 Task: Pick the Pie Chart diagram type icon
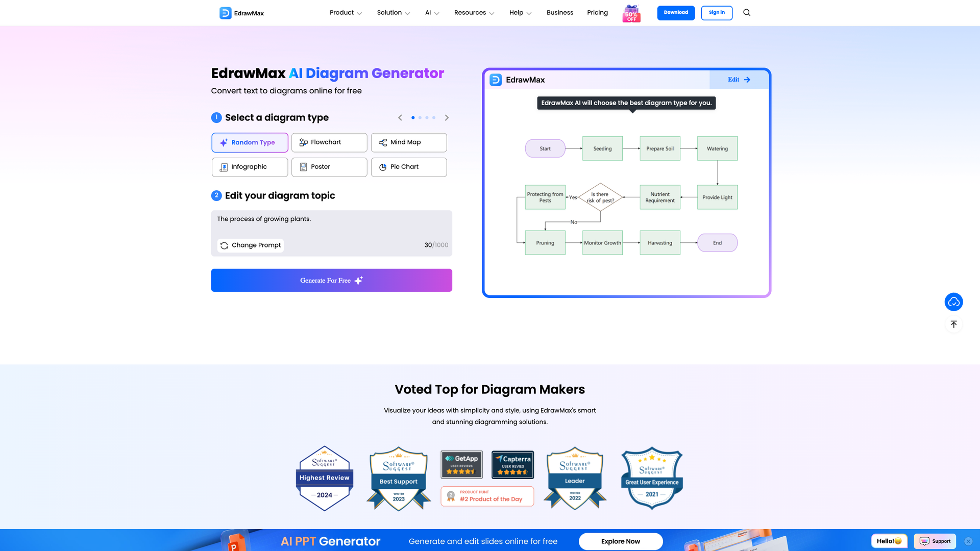[382, 167]
